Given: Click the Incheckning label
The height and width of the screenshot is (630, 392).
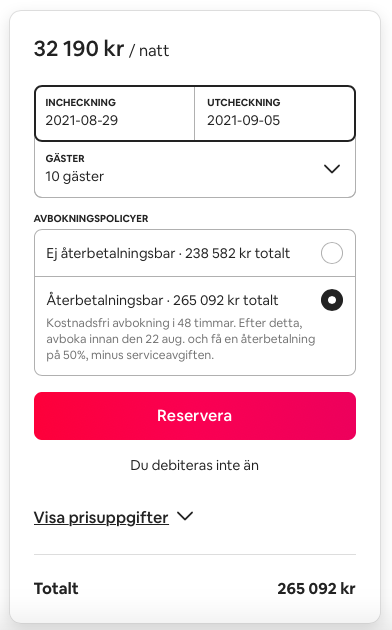Looking at the screenshot, I should 81,102.
